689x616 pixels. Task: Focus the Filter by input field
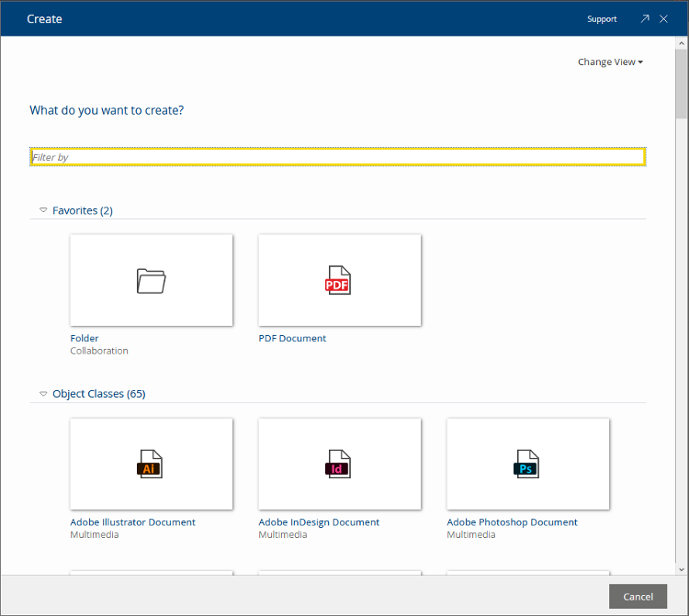[337, 157]
